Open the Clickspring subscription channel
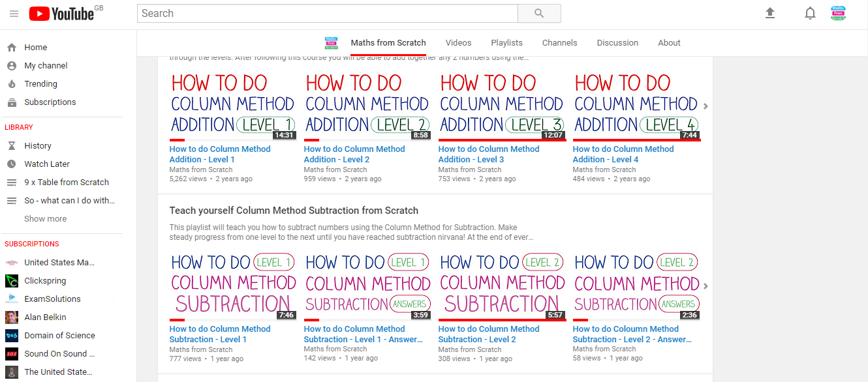 (45, 281)
